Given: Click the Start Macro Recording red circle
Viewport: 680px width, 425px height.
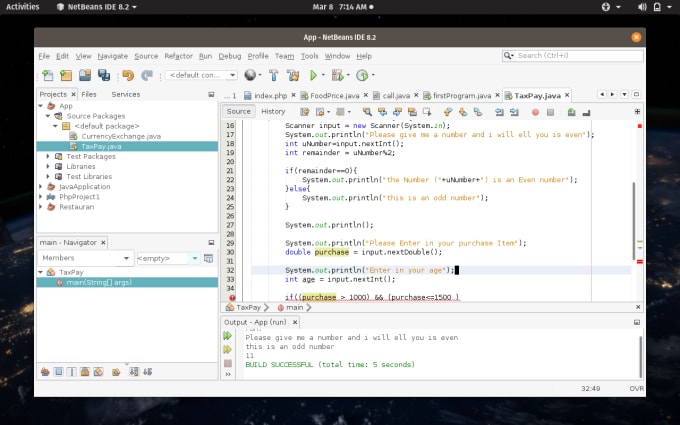Looking at the screenshot, I should (x=535, y=112).
